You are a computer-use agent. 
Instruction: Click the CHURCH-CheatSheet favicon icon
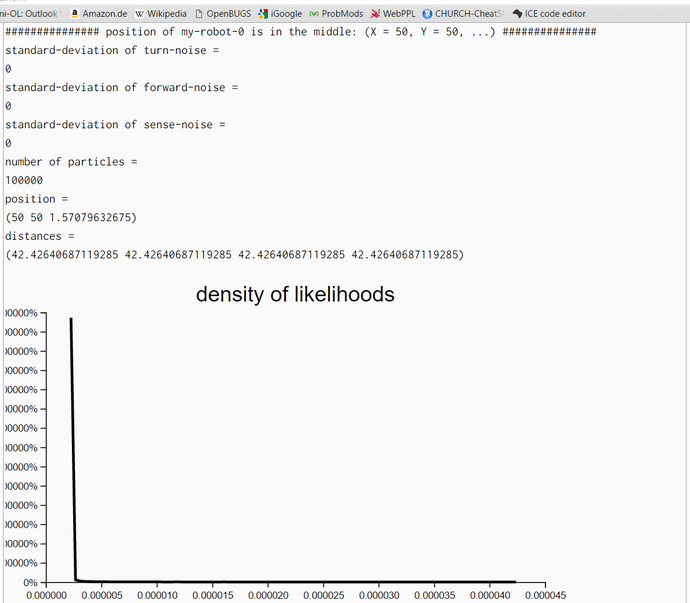point(427,14)
